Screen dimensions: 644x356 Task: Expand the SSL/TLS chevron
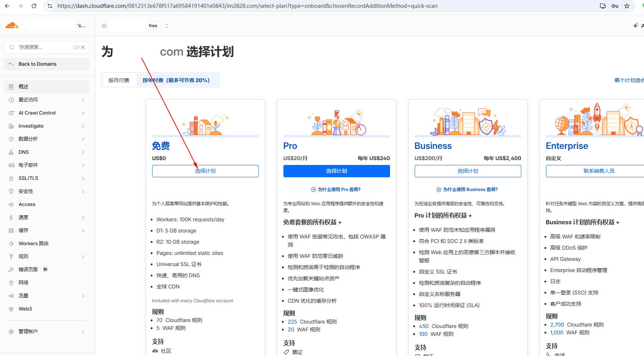click(83, 178)
